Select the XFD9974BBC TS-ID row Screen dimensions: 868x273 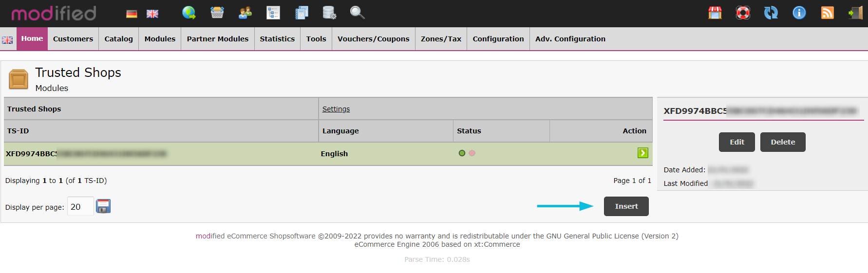point(328,154)
